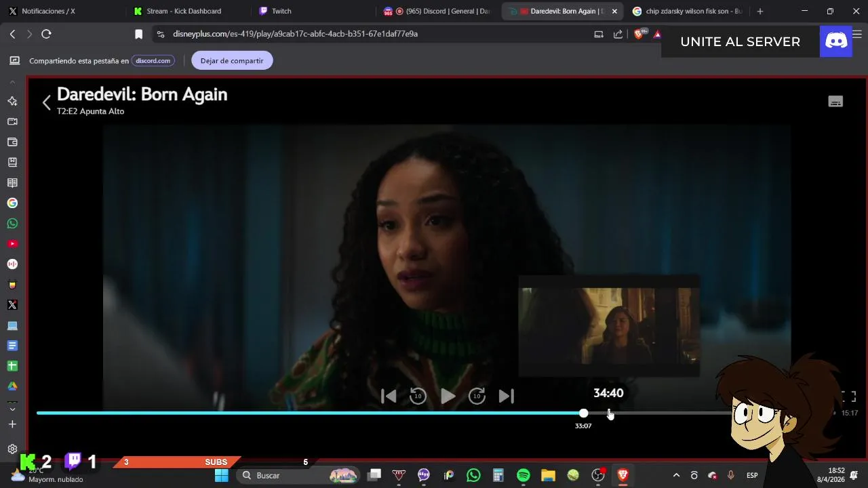The height and width of the screenshot is (488, 868).
Task: Open the discord.com sharing chip
Action: click(x=153, y=60)
